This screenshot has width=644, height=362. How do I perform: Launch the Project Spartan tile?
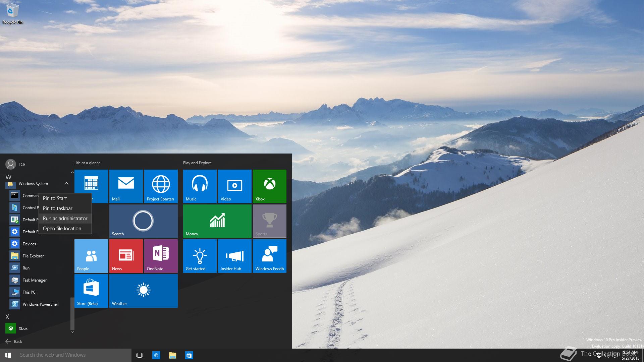[x=161, y=186]
